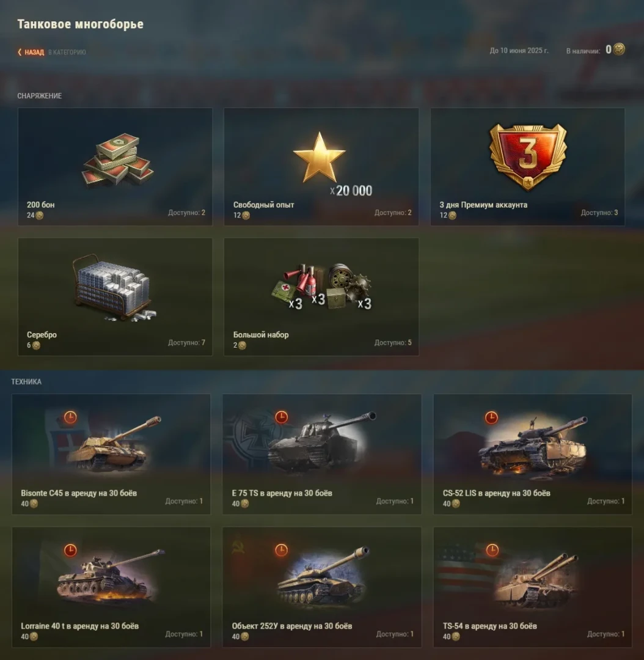Click the back chevron arrow beside НАЗАД
Viewport: 644px width, 660px height.
20,52
